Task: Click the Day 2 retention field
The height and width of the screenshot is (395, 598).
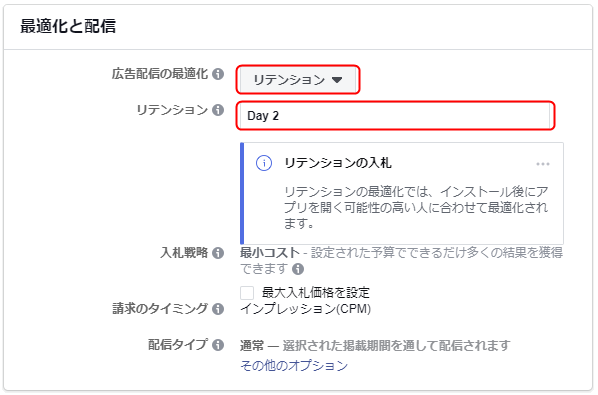Action: (395, 116)
